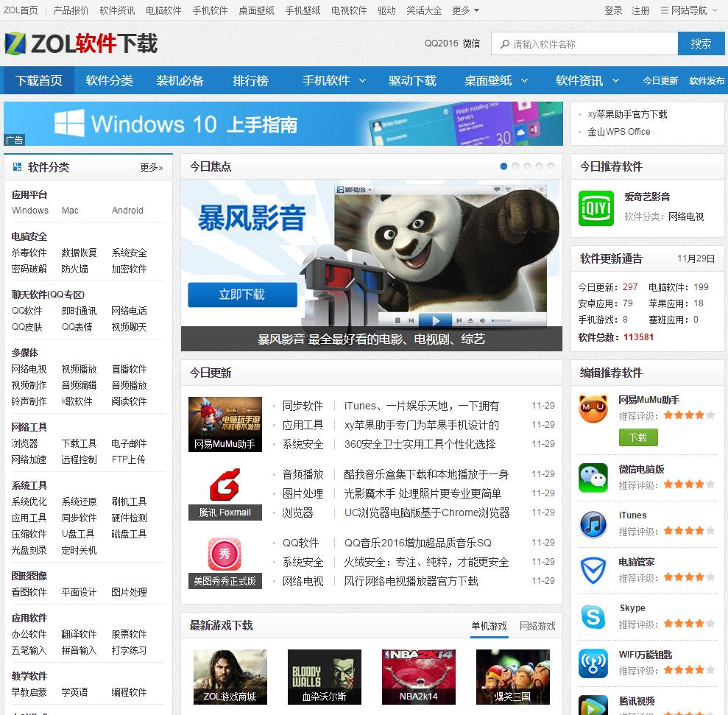Open 酷我音乐盒集下载和本地播放于一身 article
Viewport: 728px width, 715px height.
[x=426, y=474]
